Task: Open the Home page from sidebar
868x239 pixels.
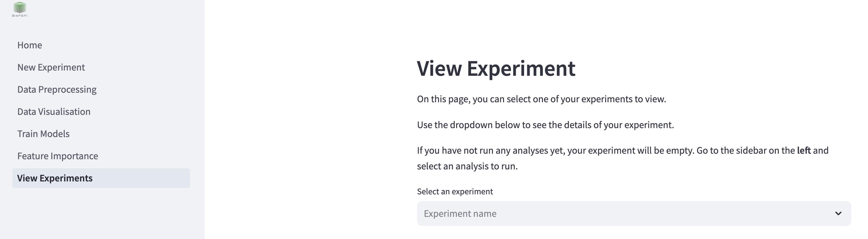Action: 30,45
